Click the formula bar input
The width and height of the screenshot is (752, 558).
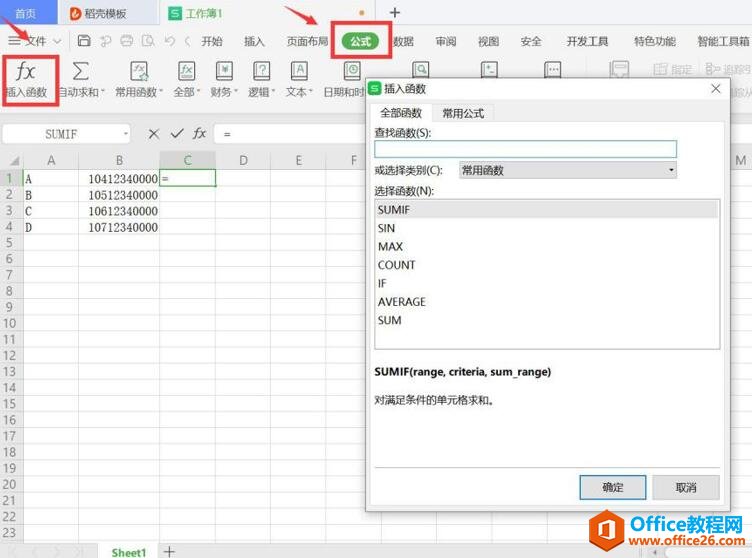click(290, 134)
